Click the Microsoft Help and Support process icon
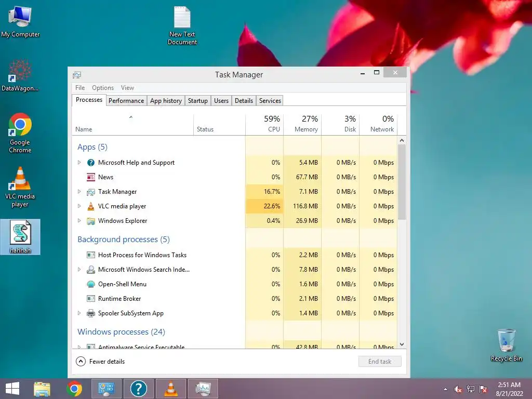Image resolution: width=532 pixels, height=399 pixels. point(90,163)
